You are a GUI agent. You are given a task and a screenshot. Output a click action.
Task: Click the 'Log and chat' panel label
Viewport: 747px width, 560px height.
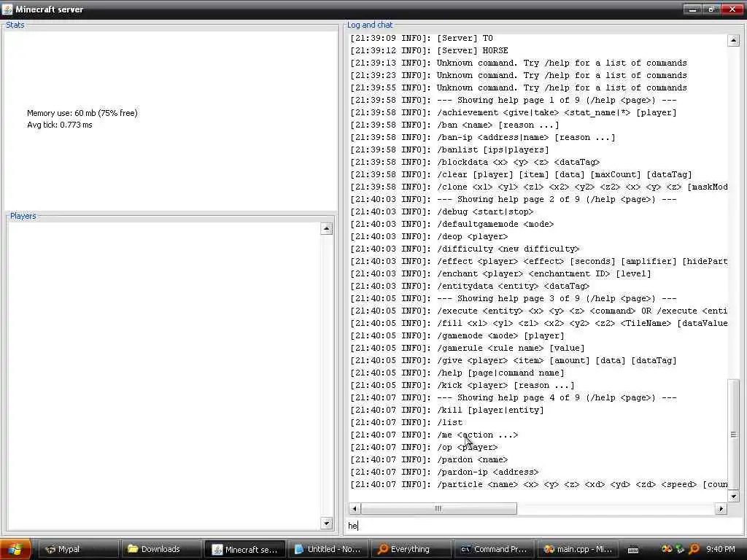(x=370, y=25)
